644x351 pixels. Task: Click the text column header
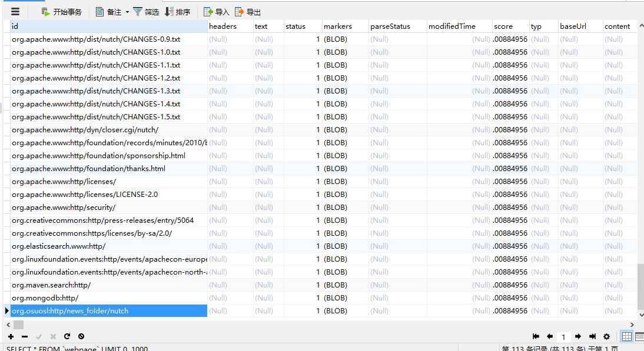268,26
